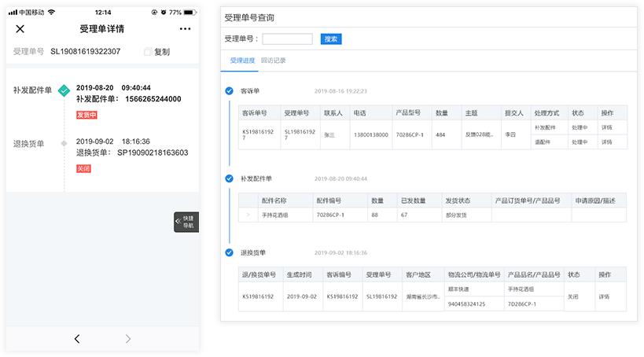Copy the 受理单号 using 复制
644x357 pixels.
point(157,52)
